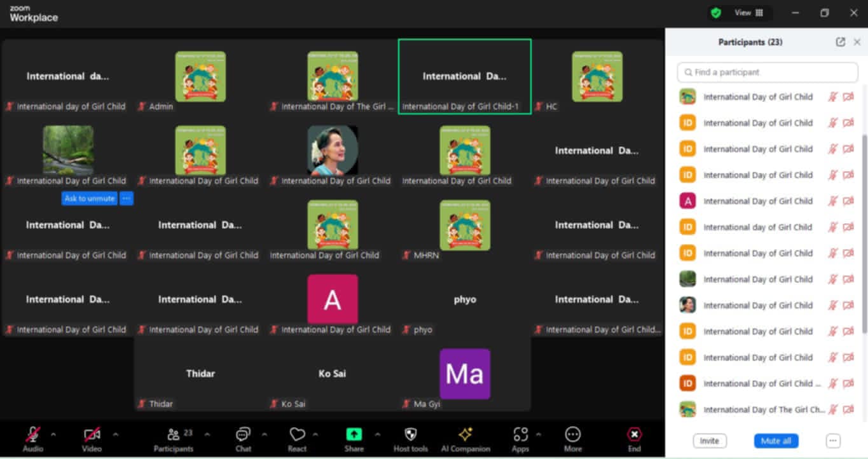Image resolution: width=868 pixels, height=459 pixels.
Task: Expand the video options arrow
Action: coord(115,435)
